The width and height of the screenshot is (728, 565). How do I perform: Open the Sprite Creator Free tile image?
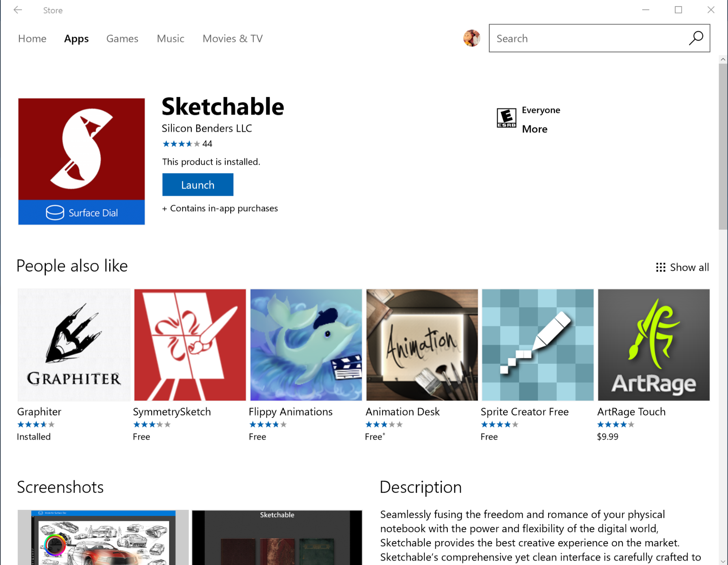point(538,345)
